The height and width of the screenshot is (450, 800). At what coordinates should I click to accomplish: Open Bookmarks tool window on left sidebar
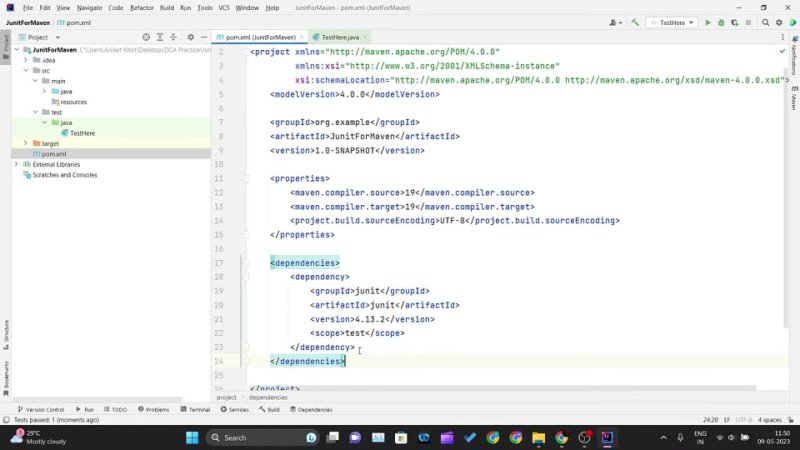(x=6, y=379)
